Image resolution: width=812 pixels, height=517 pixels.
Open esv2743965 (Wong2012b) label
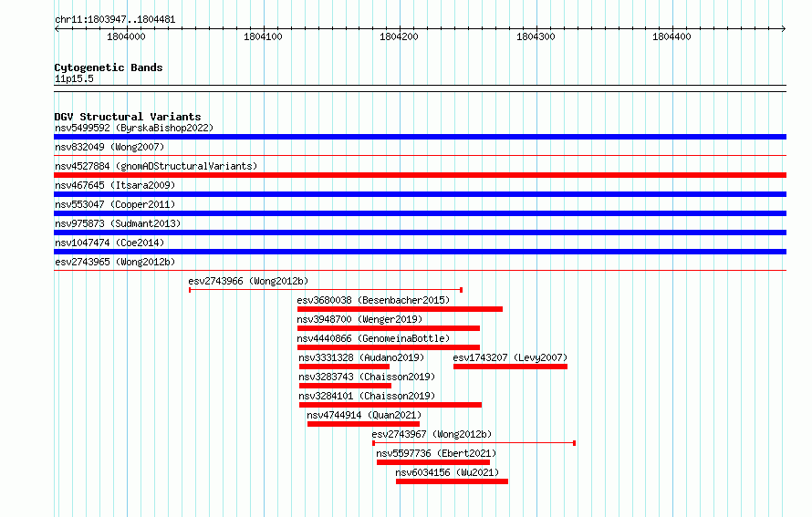[115, 262]
